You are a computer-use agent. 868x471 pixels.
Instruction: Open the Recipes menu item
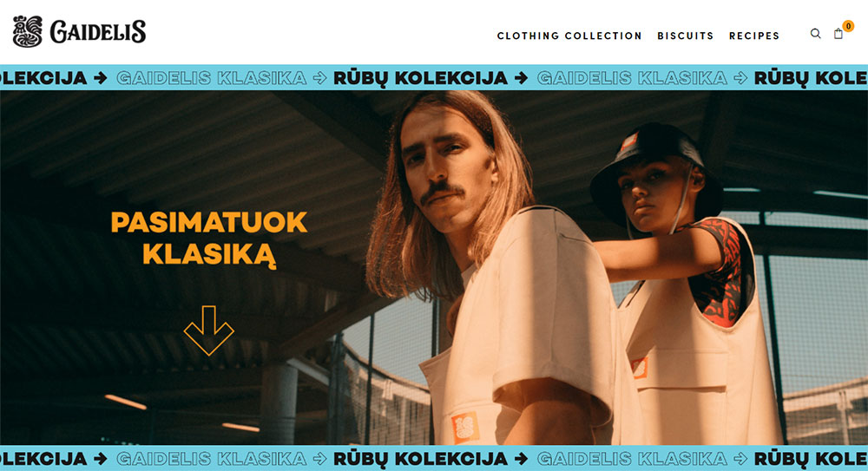754,36
